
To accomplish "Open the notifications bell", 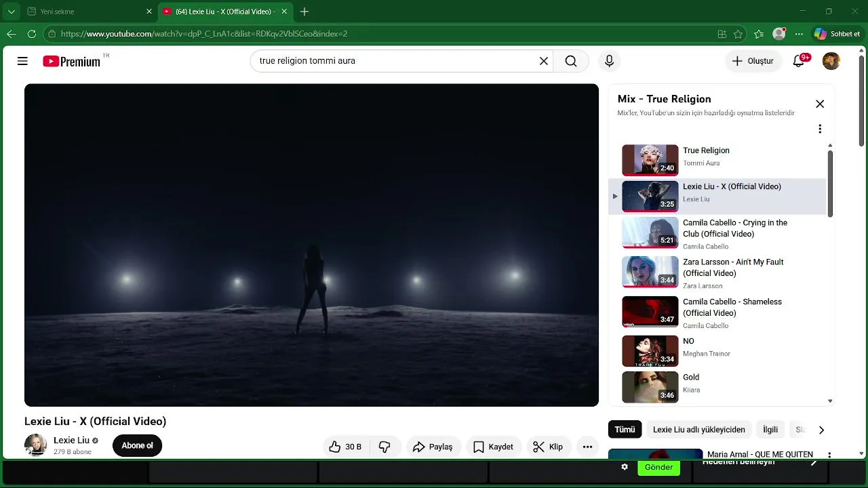I will pyautogui.click(x=799, y=61).
